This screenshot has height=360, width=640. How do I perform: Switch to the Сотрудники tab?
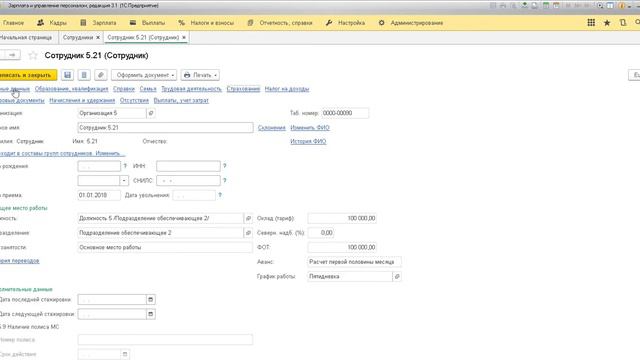[x=78, y=38]
